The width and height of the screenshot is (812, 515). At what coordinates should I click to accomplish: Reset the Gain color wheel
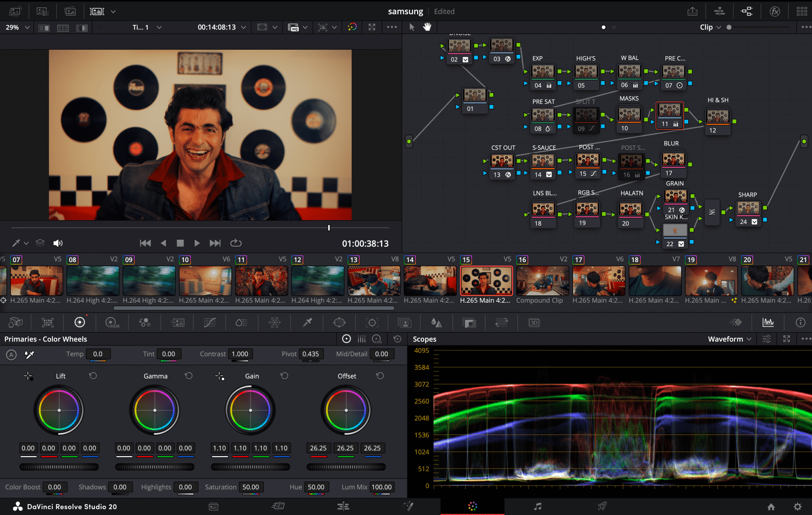[x=284, y=376]
